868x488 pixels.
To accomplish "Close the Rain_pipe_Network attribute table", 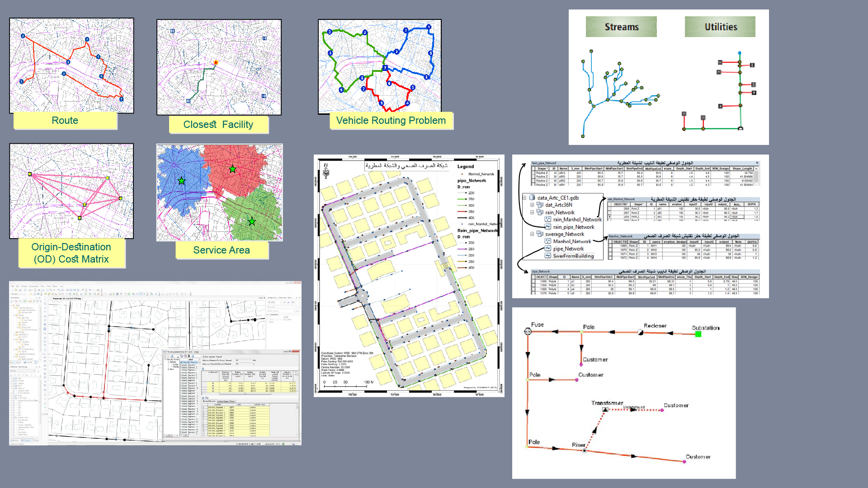I will point(757,163).
